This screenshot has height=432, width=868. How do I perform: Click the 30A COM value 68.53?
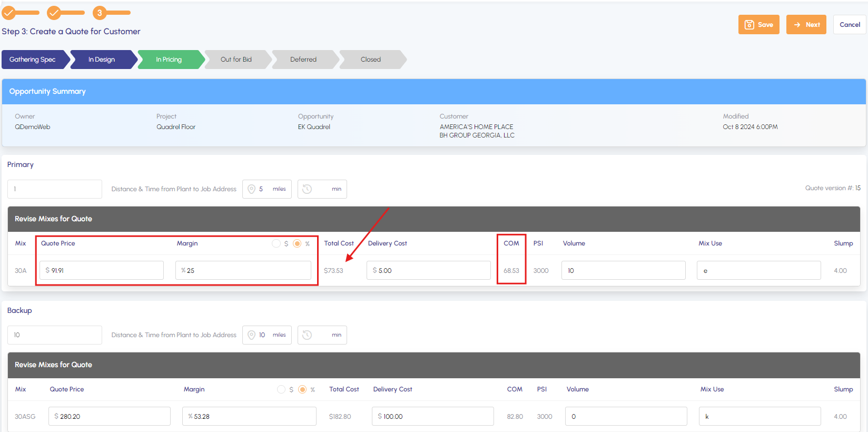[x=511, y=271]
